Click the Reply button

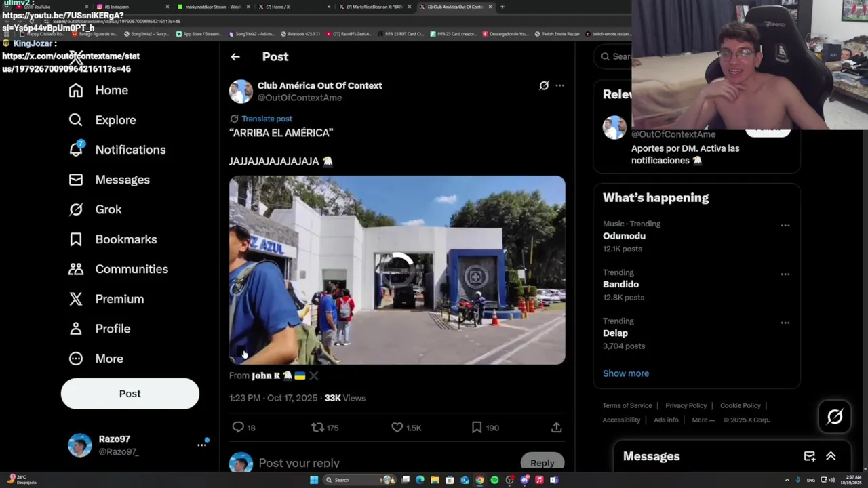pyautogui.click(x=542, y=462)
